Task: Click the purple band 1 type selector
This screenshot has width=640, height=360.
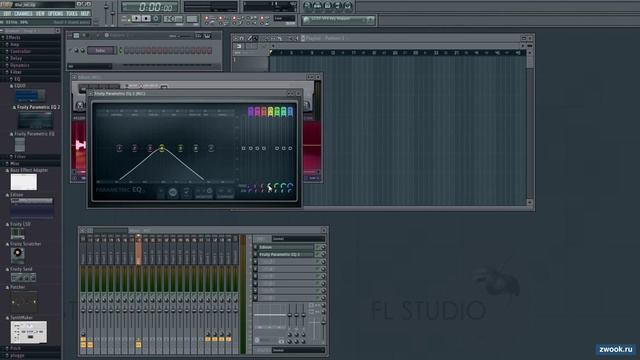Action: (251, 111)
